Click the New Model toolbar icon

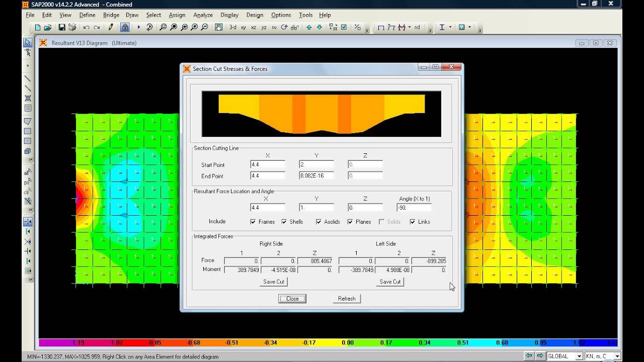click(37, 27)
